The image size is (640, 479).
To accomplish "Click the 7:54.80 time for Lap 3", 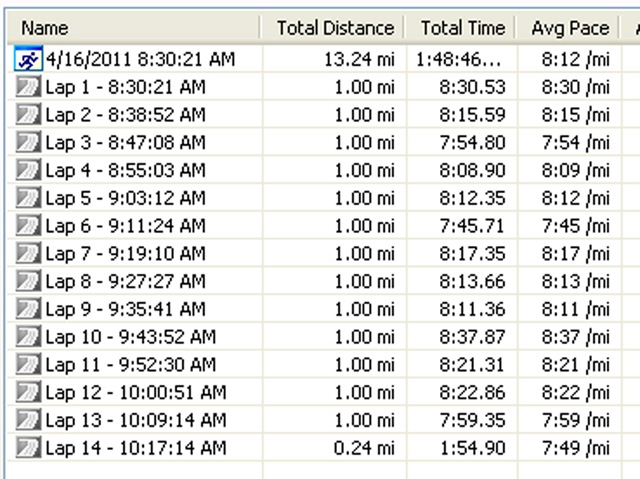I will point(472,143).
